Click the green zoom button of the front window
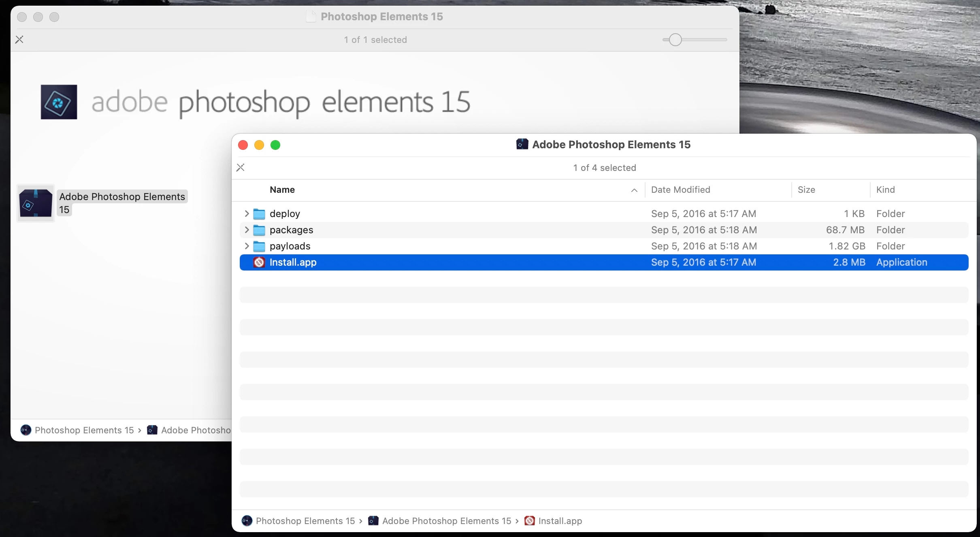 point(275,145)
